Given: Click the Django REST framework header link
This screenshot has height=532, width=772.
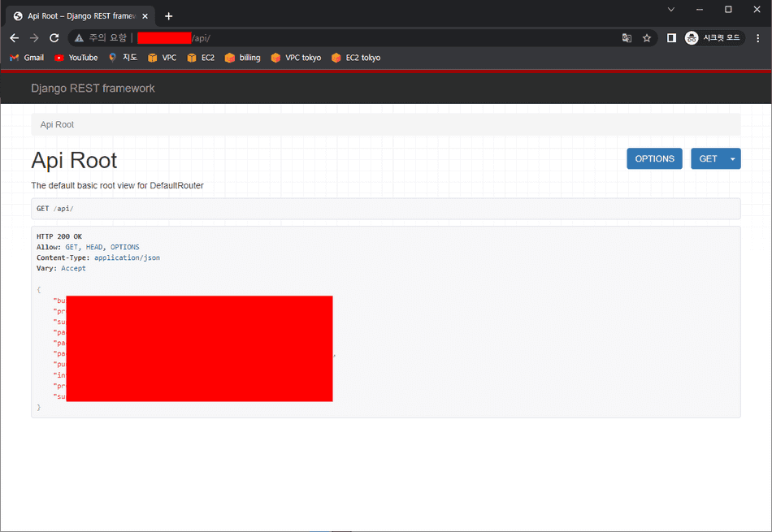Looking at the screenshot, I should point(93,89).
